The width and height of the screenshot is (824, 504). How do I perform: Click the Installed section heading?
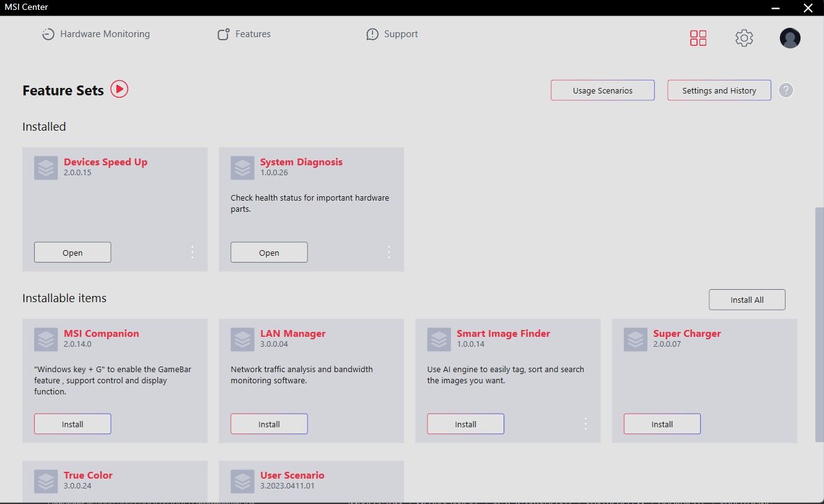44,126
